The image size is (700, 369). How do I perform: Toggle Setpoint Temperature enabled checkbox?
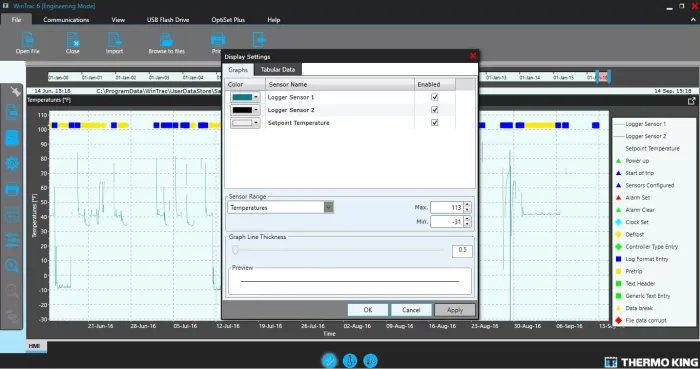coord(434,123)
